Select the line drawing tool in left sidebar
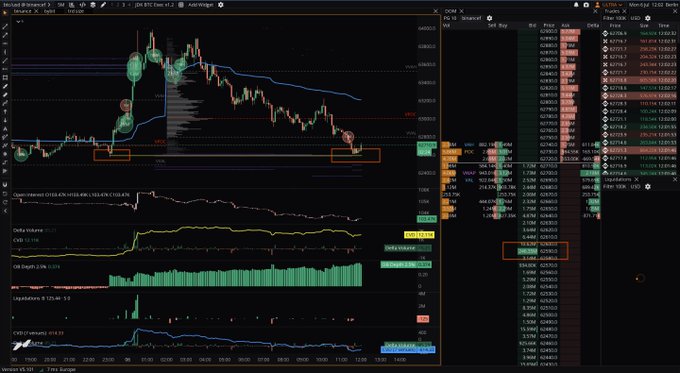The image size is (680, 373). (5, 26)
